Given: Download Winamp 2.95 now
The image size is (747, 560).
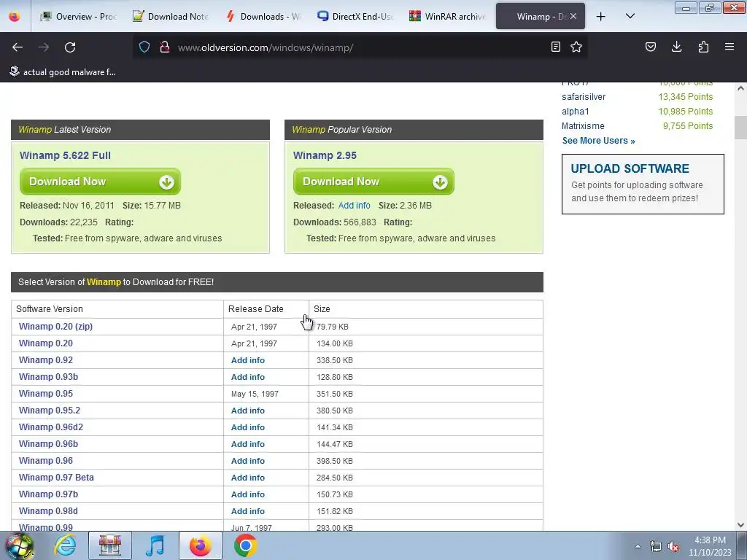Looking at the screenshot, I should [x=373, y=182].
